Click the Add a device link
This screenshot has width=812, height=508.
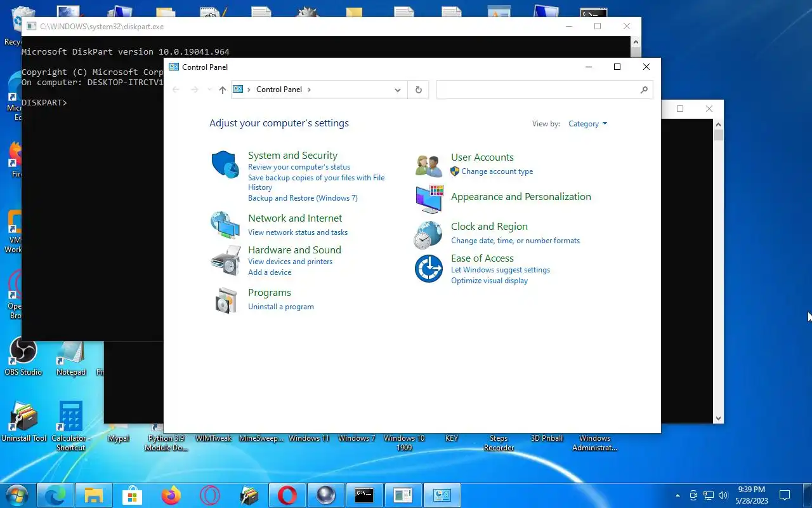pyautogui.click(x=270, y=272)
